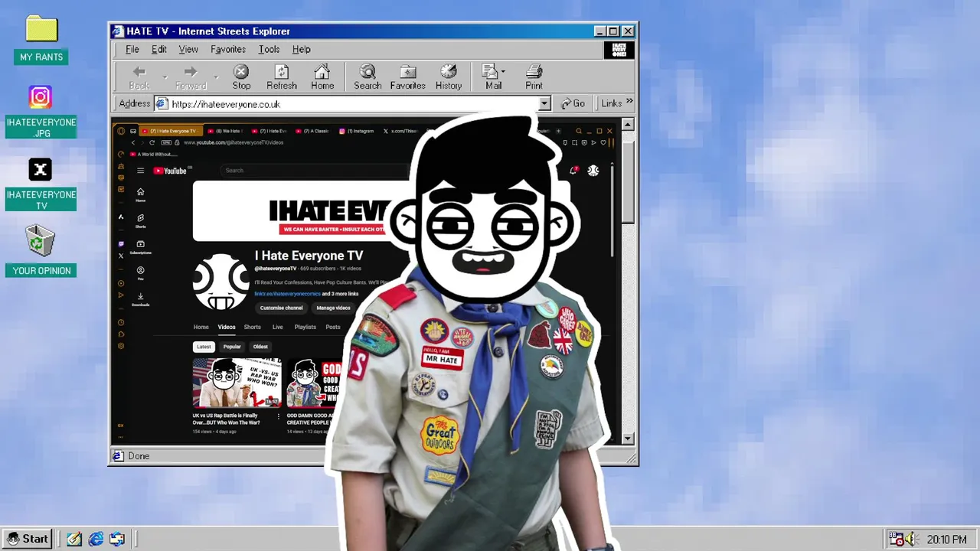Open the linktr.ee/ihateeveryonecomics link
Viewport: 980px width, 551px height.
[287, 294]
